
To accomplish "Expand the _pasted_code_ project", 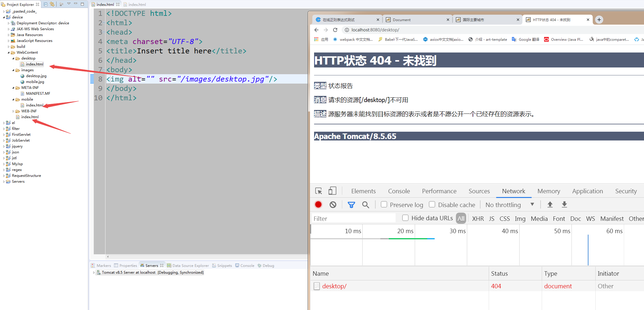I will (4, 11).
